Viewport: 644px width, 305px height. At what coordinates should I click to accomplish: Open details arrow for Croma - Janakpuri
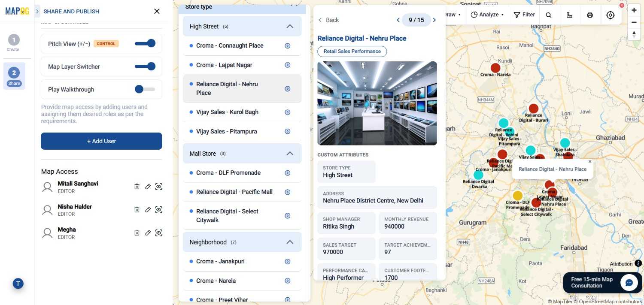(288, 262)
